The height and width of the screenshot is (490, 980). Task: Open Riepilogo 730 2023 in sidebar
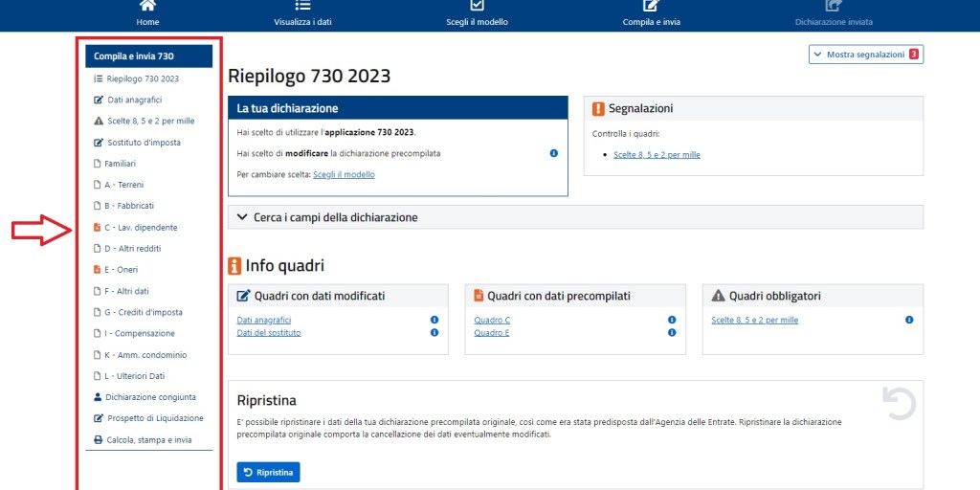[x=136, y=78]
